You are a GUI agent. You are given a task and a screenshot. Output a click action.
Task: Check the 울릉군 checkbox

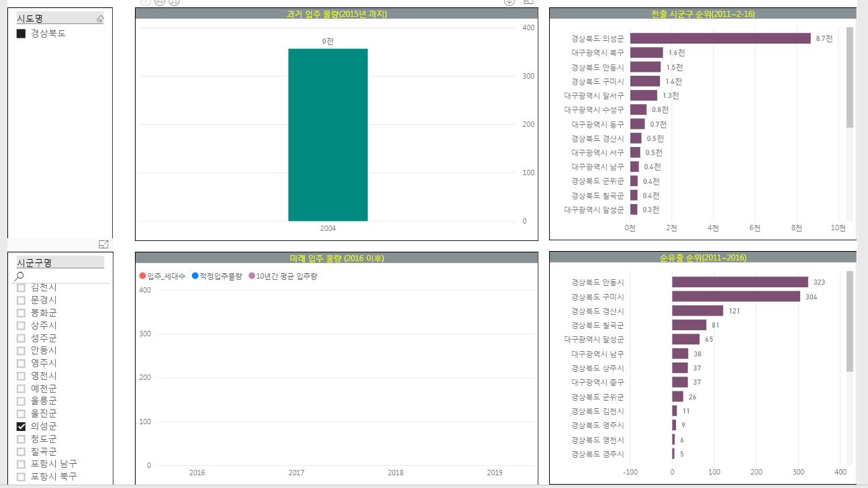click(21, 401)
